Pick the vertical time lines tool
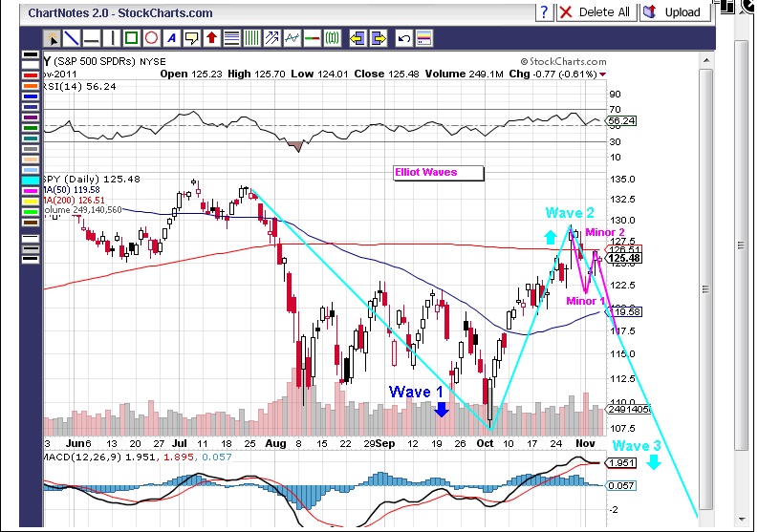Screen dimensions: 780x532 click(251, 38)
